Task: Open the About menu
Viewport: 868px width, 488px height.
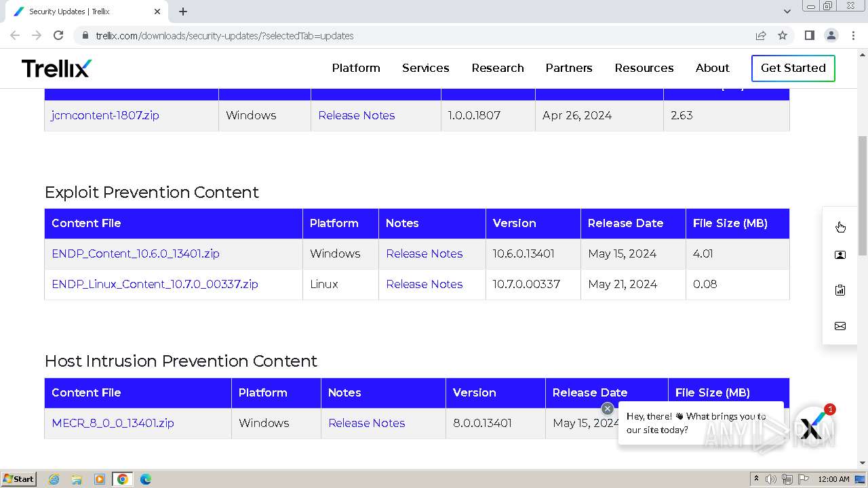Action: 713,68
